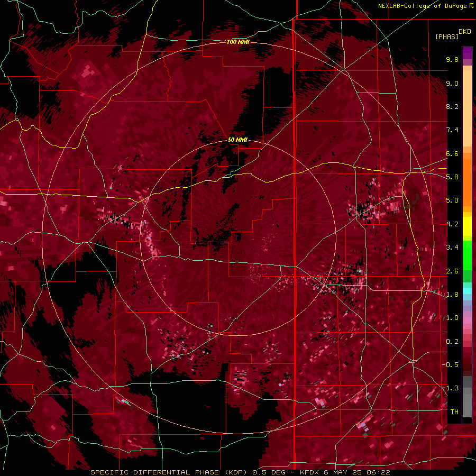Click the -0.5 scale value
The image size is (476, 476).
450,365
